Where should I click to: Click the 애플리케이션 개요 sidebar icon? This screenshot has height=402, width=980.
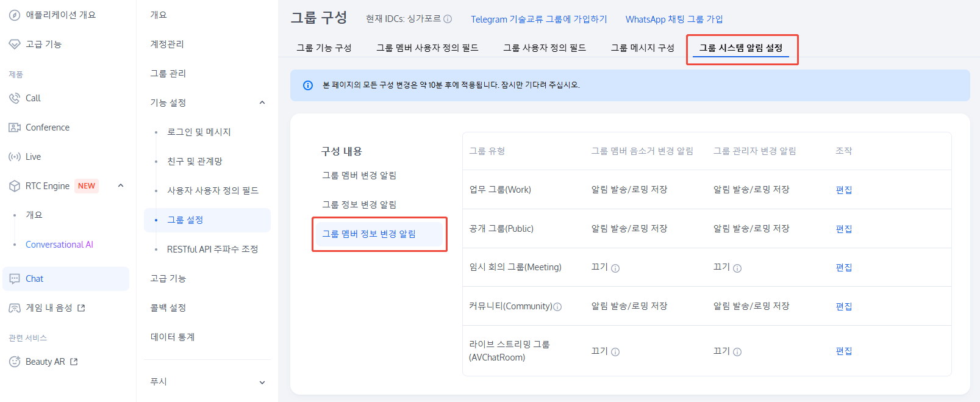(15, 15)
